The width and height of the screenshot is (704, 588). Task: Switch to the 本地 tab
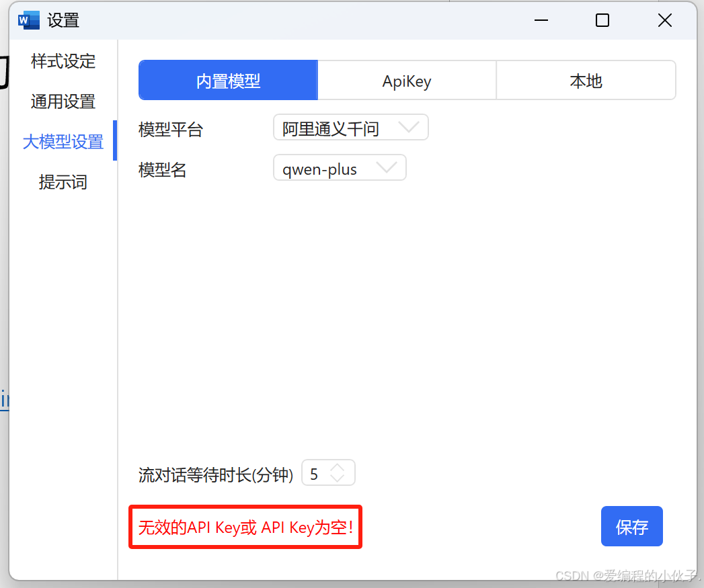point(586,80)
